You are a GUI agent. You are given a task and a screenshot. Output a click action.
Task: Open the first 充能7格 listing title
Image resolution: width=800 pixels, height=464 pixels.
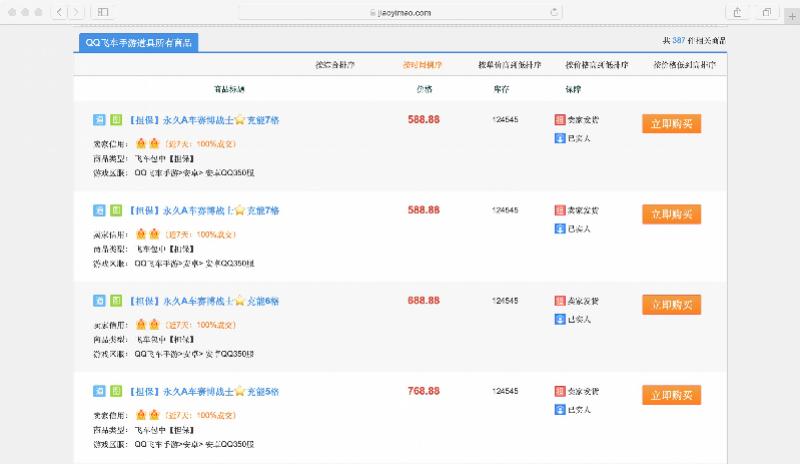pyautogui.click(x=204, y=120)
